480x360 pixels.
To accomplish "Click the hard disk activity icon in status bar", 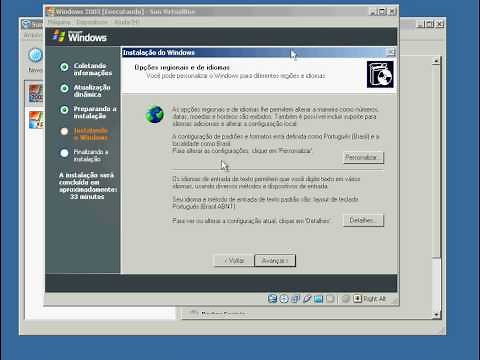I will [272, 299].
